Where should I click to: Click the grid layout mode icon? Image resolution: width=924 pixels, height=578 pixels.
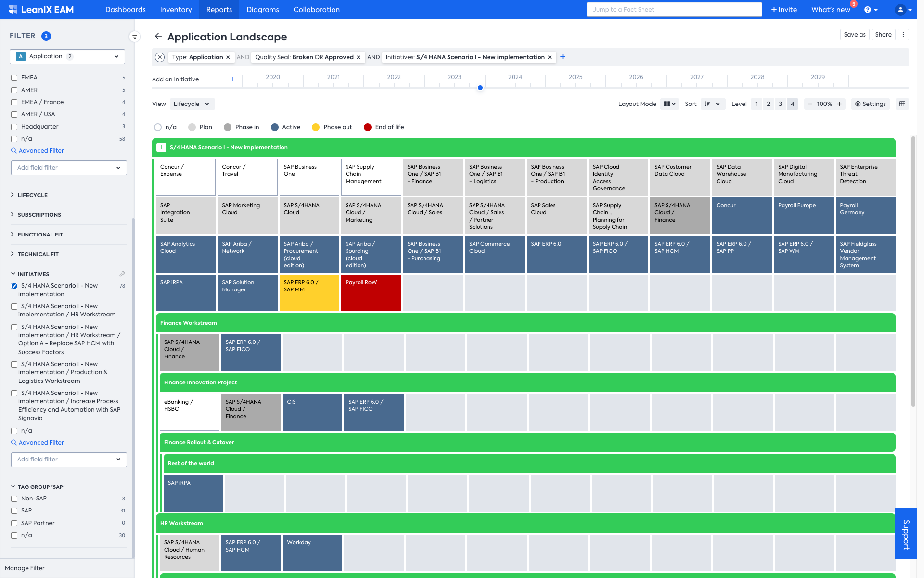(x=665, y=103)
